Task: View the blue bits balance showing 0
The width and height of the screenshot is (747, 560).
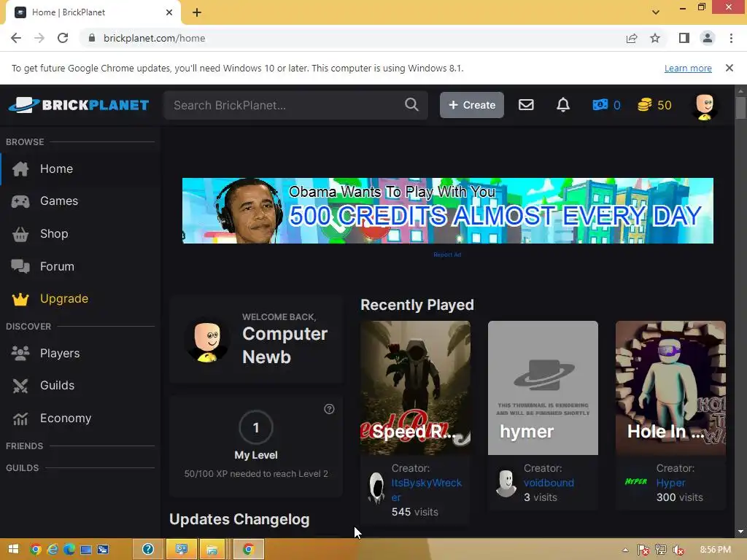Action: pyautogui.click(x=606, y=105)
